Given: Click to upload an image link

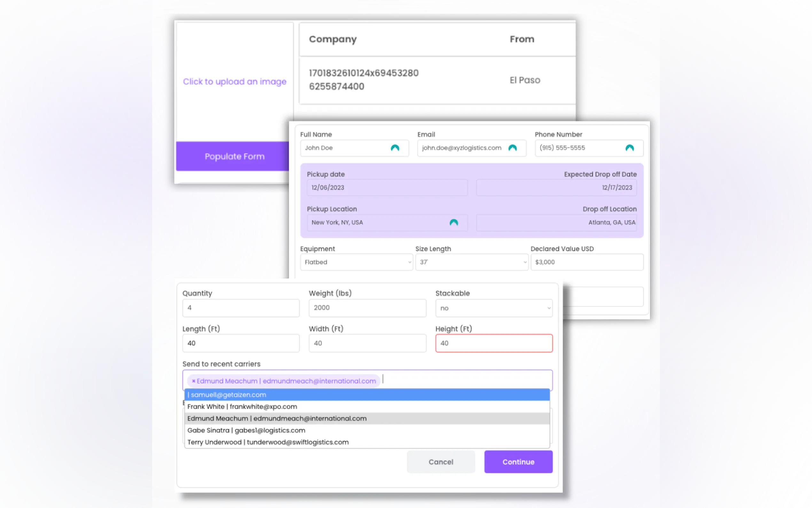Looking at the screenshot, I should point(234,82).
